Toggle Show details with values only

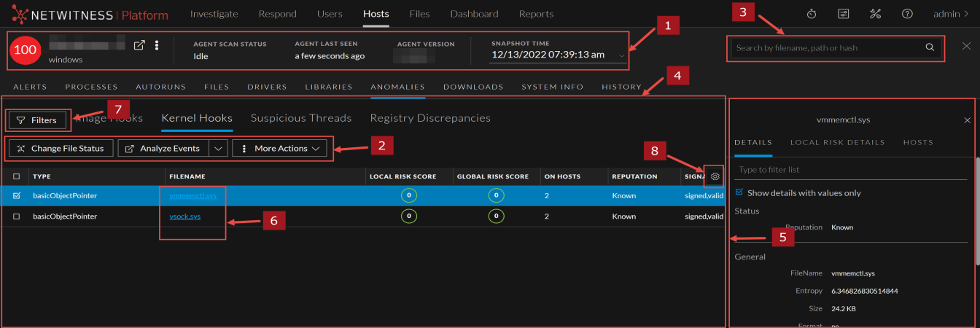coord(739,192)
